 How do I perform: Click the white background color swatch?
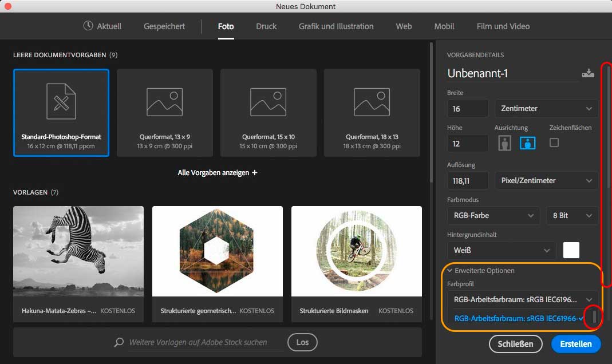click(571, 250)
